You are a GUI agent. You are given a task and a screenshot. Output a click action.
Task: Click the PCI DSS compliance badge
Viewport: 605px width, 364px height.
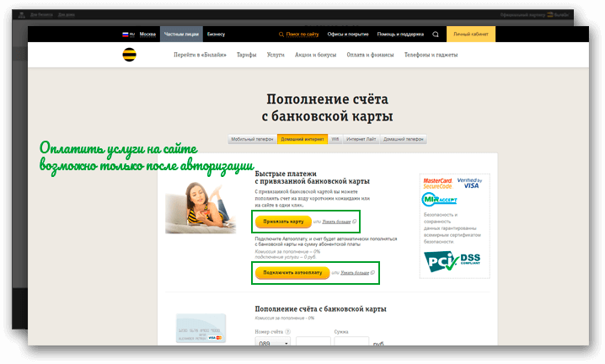pyautogui.click(x=454, y=262)
